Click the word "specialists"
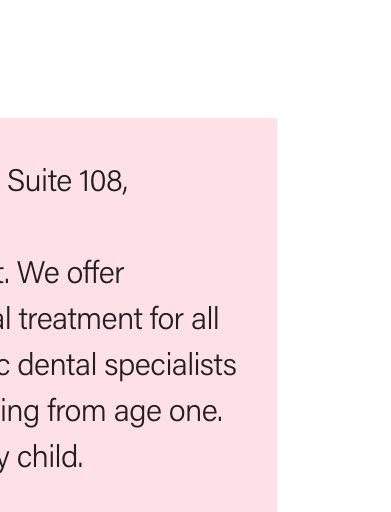 pos(171,367)
